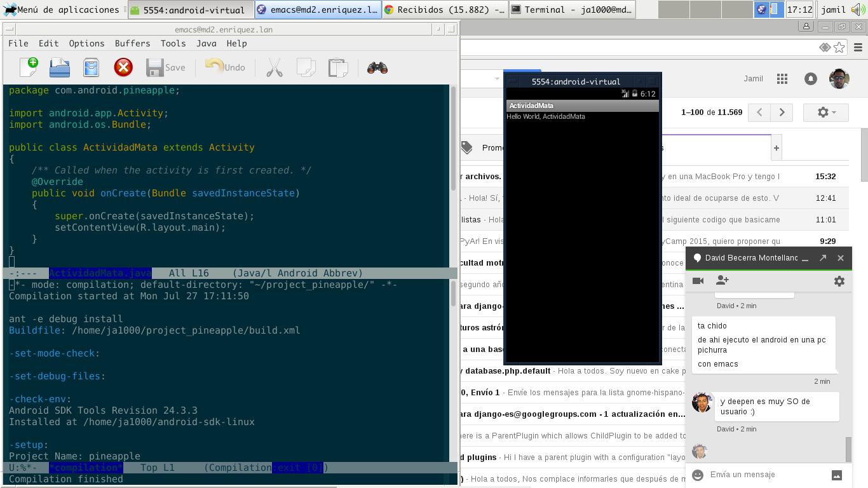
Task: Open the Google apps grid in Gmail
Action: (782, 79)
